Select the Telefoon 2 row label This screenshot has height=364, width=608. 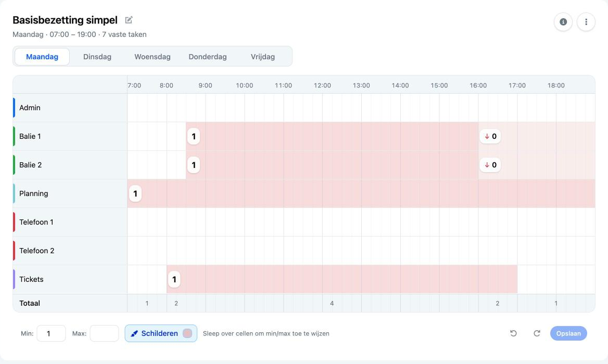[x=37, y=251]
